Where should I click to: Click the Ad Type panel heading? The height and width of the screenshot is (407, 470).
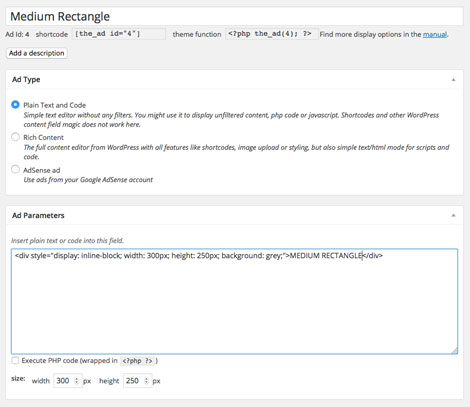[26, 80]
